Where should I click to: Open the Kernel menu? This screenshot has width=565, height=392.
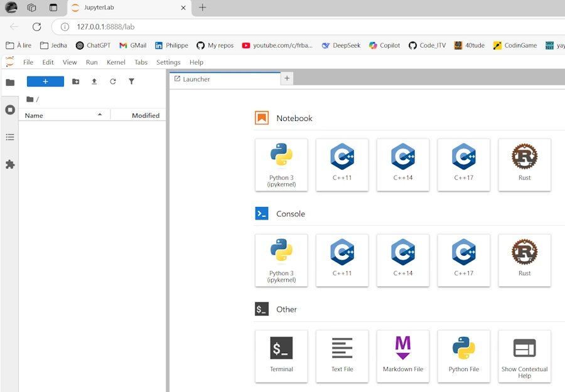[116, 62]
